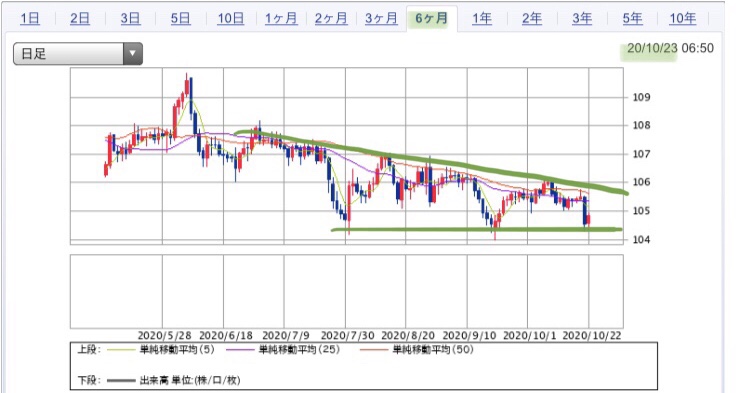Open the 日足 candle interval dropdown
This screenshot has width=738, height=393.
tap(78, 54)
